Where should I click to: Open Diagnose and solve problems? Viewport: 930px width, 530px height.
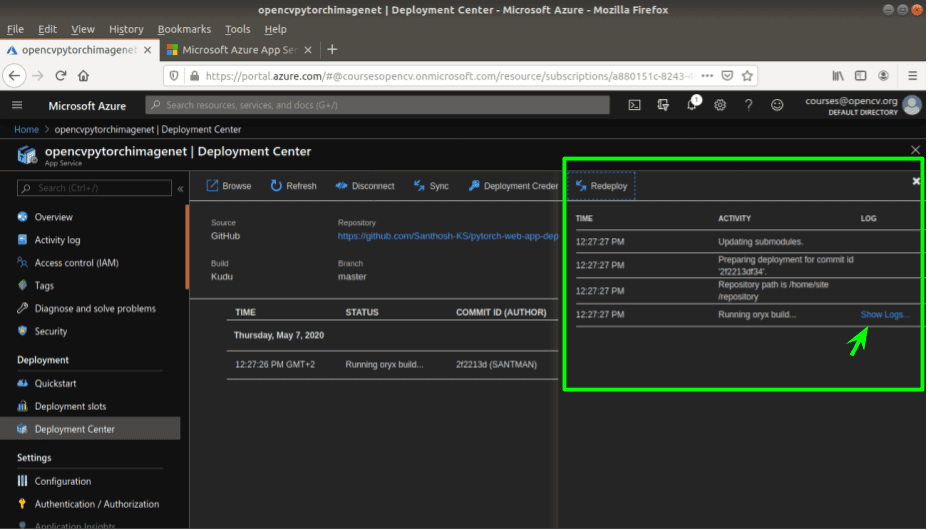[x=95, y=308]
